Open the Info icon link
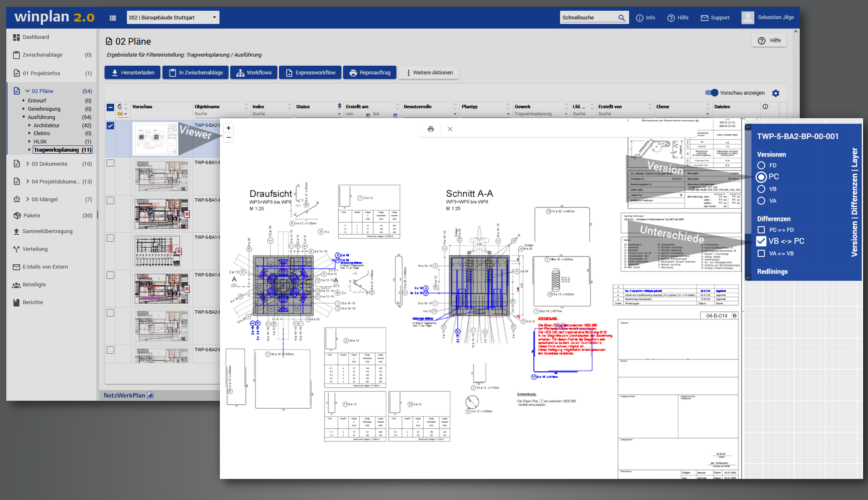This screenshot has height=500, width=868. 645,18
